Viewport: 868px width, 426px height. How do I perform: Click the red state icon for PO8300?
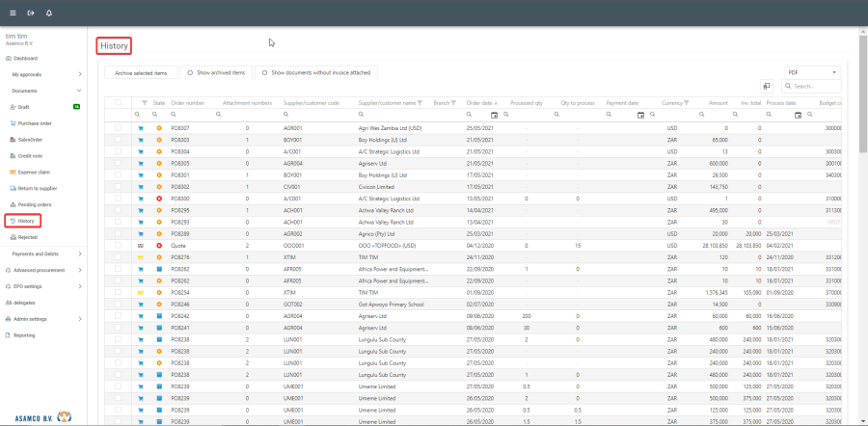[x=159, y=198]
